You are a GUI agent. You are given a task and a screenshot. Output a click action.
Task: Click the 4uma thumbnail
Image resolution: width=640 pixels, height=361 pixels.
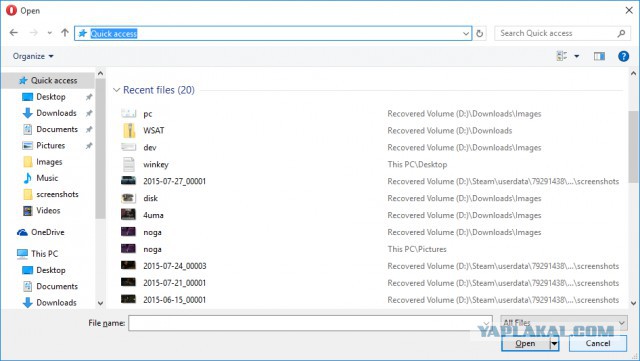[128, 214]
